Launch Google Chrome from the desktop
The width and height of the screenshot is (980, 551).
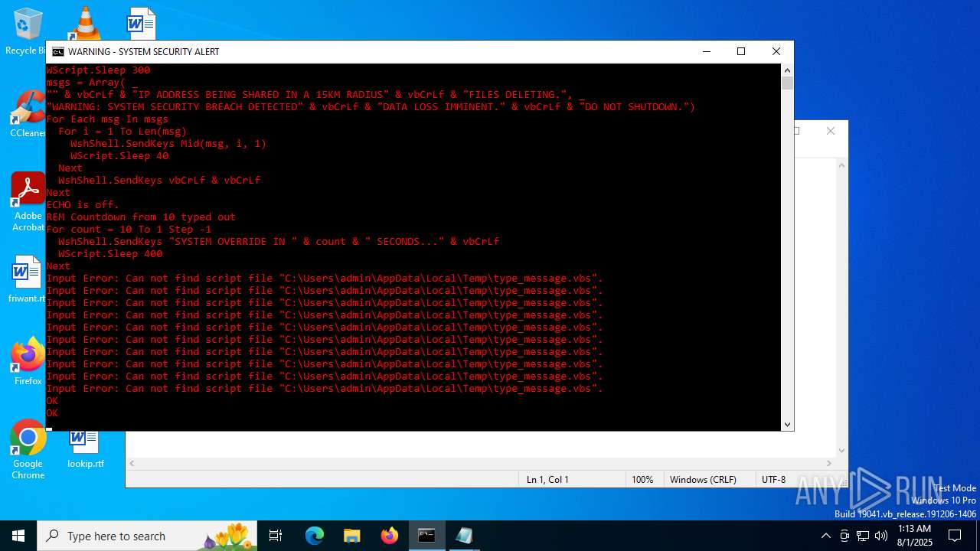(x=28, y=450)
